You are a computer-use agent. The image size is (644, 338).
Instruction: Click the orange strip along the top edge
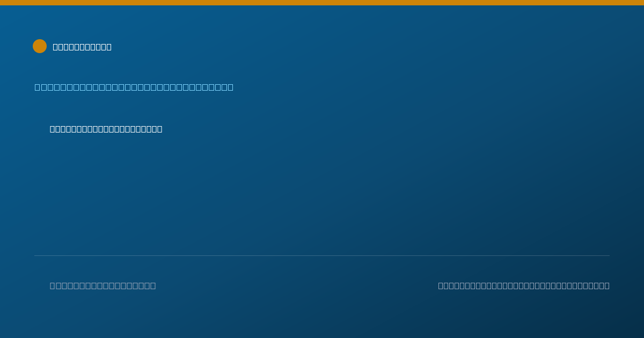322,3
